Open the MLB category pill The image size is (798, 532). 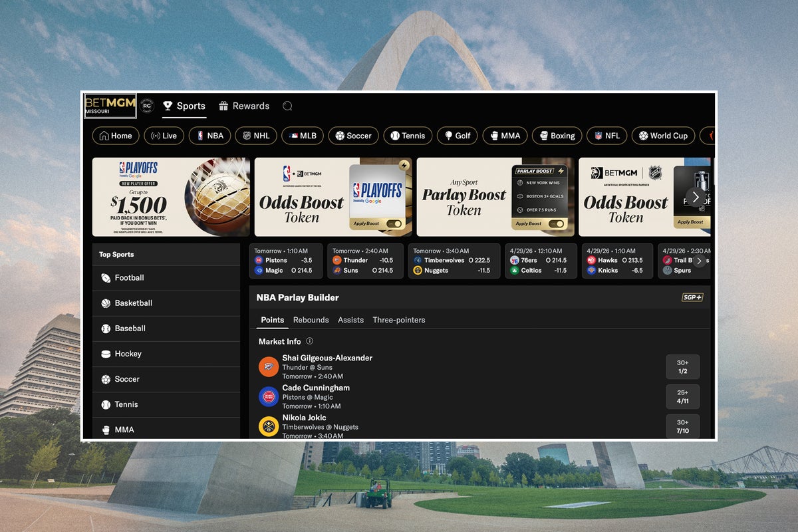coord(302,136)
